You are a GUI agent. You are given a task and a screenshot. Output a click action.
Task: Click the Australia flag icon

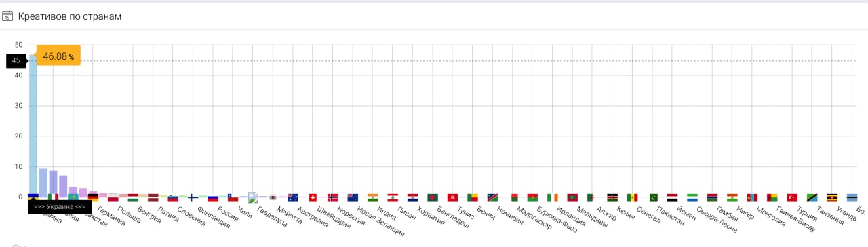coord(293,197)
